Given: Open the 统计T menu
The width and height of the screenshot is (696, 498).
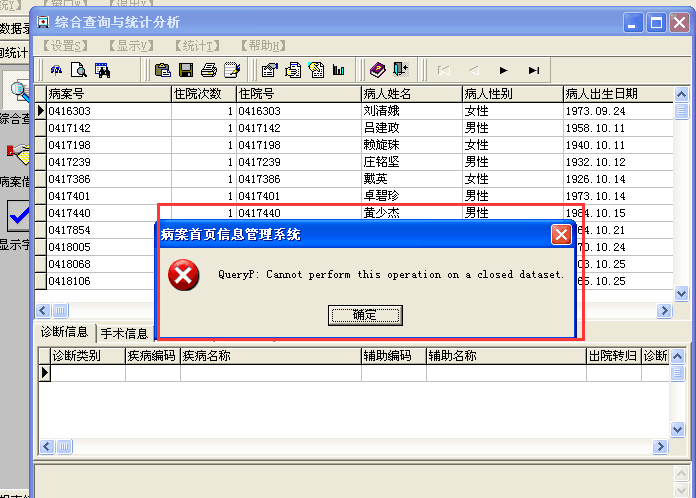Looking at the screenshot, I should tap(198, 46).
